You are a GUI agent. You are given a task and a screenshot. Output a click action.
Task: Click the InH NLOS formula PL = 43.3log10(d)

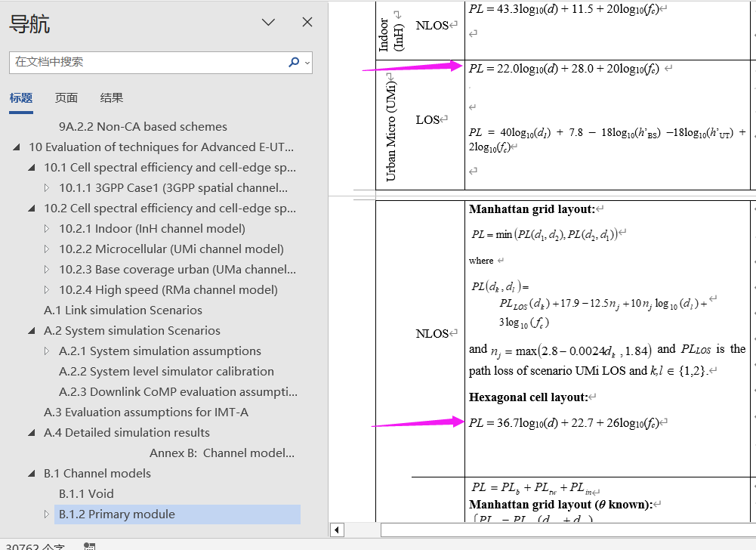pyautogui.click(x=563, y=9)
